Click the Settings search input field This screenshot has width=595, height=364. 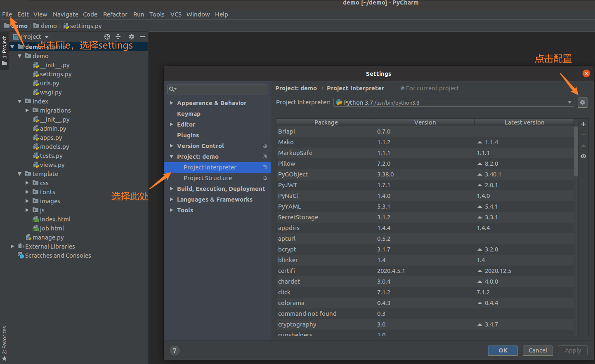pyautogui.click(x=217, y=89)
